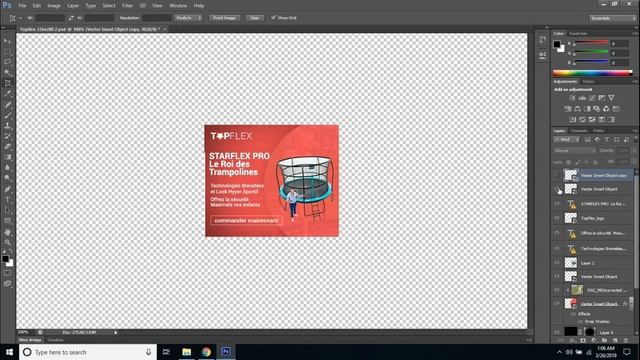This screenshot has width=640, height=360.
Task: Click the Resolution input field
Action: click(157, 18)
